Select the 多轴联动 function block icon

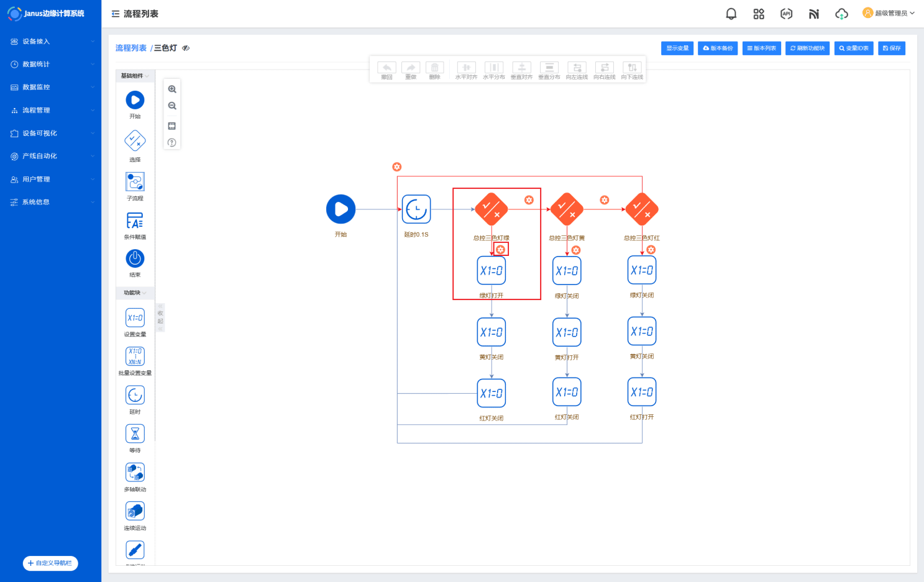pos(135,473)
